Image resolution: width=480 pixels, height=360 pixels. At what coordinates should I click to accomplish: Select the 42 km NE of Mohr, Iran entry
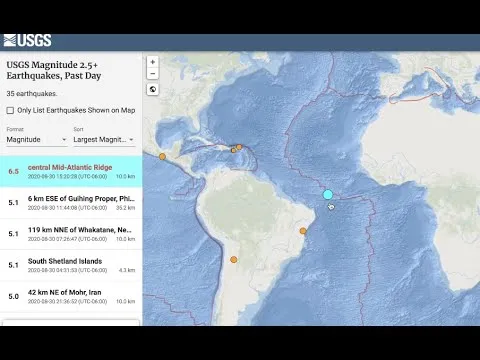click(71, 296)
